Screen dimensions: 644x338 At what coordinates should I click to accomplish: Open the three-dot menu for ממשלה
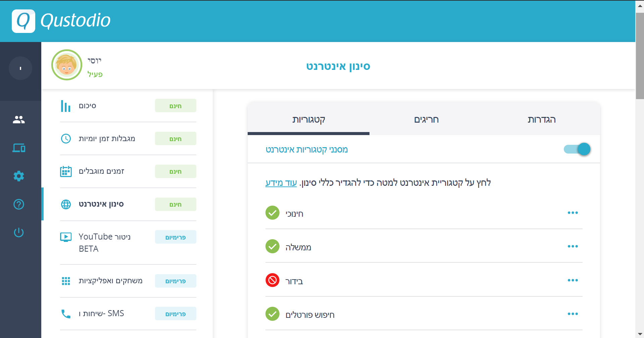point(573,246)
